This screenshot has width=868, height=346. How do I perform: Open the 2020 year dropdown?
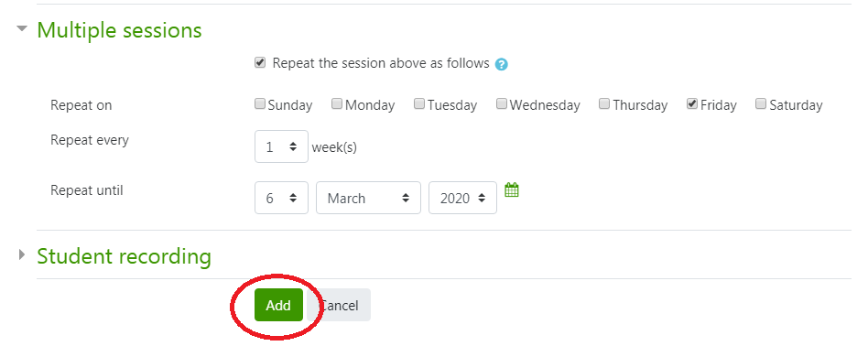(462, 198)
